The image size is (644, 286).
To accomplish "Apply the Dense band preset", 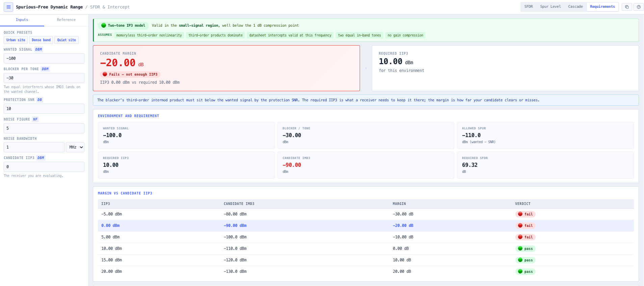I will point(41,40).
